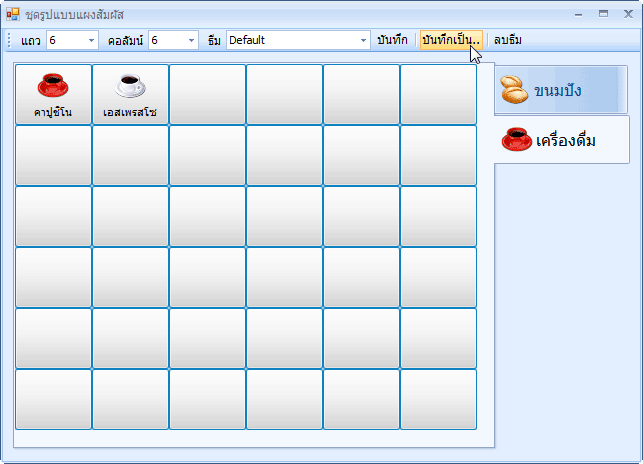The width and height of the screenshot is (643, 464).
Task: Open the ธีม theme dropdown arrow
Action: [x=364, y=40]
